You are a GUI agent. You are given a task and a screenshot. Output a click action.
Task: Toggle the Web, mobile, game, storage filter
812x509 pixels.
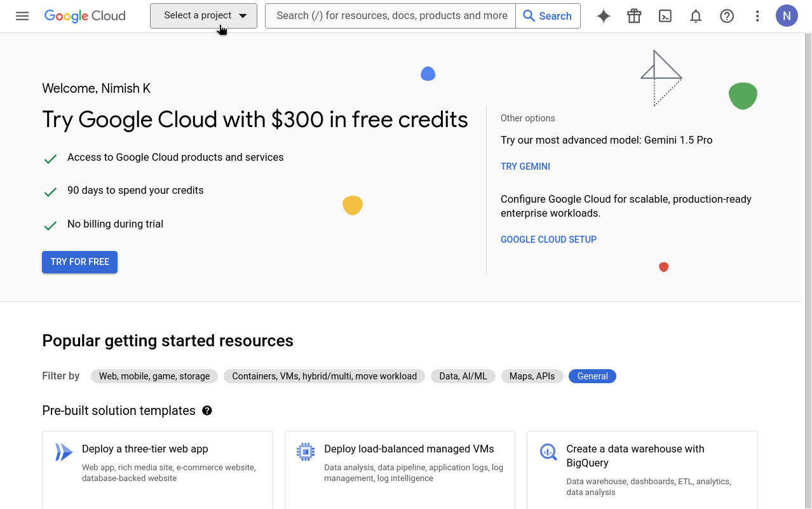coord(154,376)
